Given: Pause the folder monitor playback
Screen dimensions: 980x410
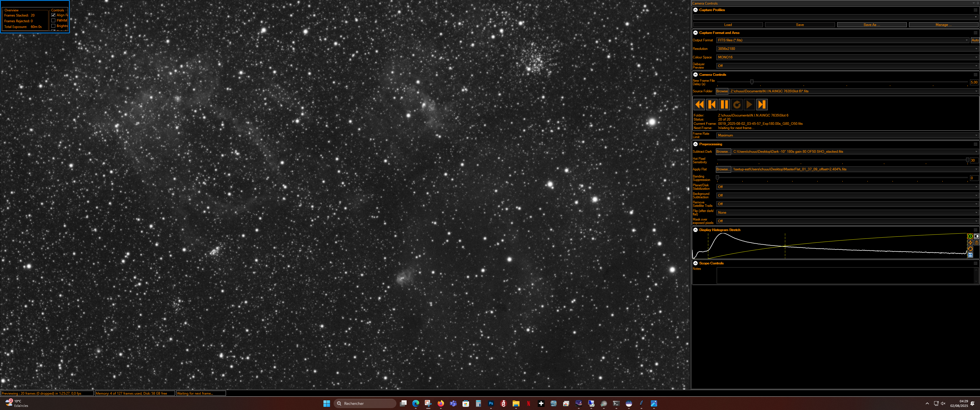Looking at the screenshot, I should pyautogui.click(x=724, y=105).
